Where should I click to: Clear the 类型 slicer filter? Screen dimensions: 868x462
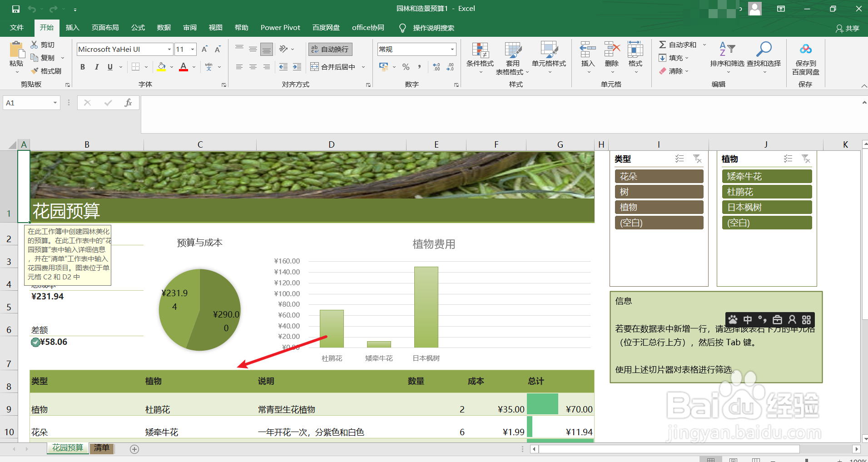(698, 159)
